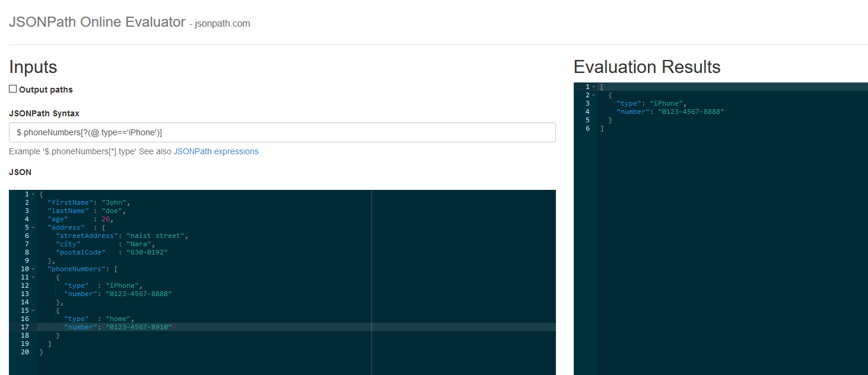
Task: Click the Evaluation Results heading
Action: (x=647, y=66)
